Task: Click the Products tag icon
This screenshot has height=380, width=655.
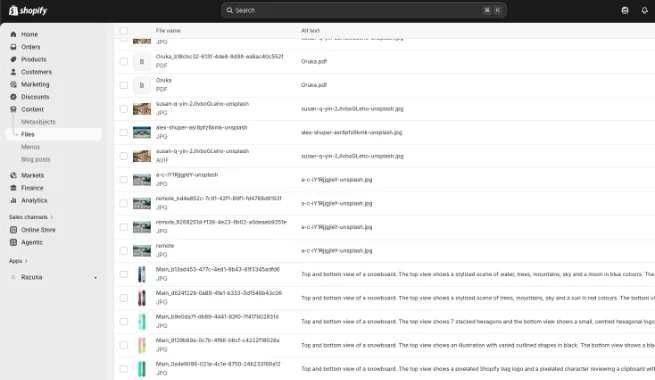Action: click(x=13, y=59)
